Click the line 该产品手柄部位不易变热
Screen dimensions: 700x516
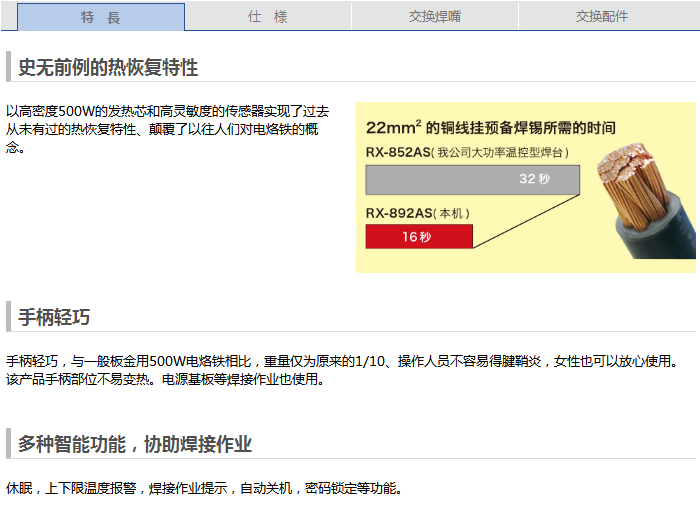click(165, 379)
